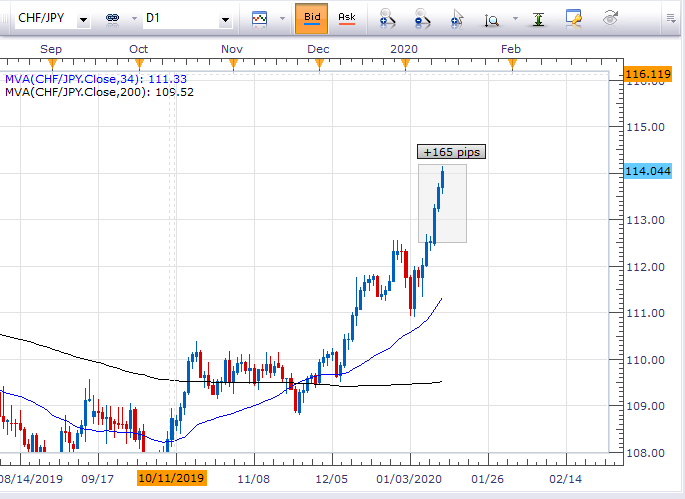Click the eye icon with arrow
Screen dimensions: 685x499
[609, 18]
